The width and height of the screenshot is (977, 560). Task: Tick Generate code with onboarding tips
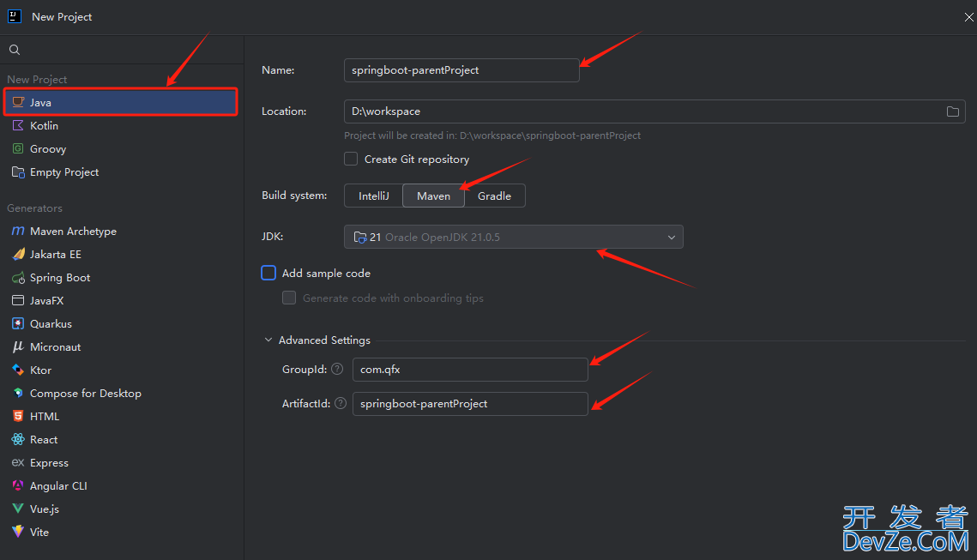(289, 298)
